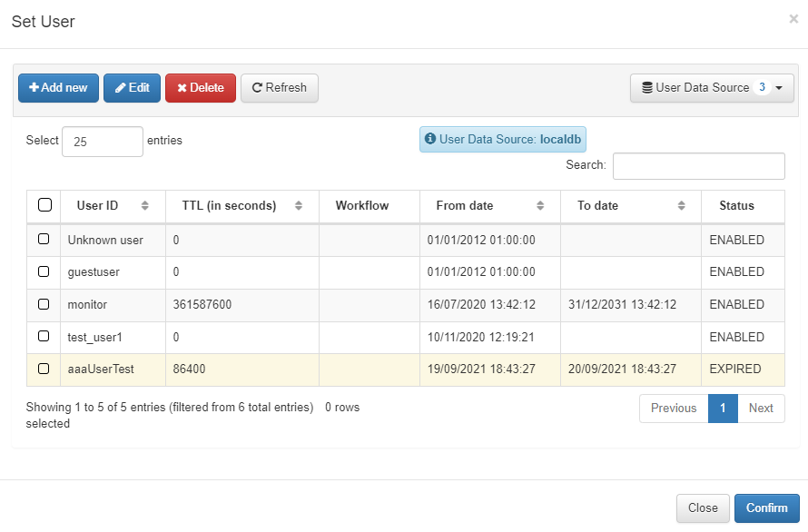The height and width of the screenshot is (532, 808).
Task: Click the Previous page button
Action: click(674, 409)
